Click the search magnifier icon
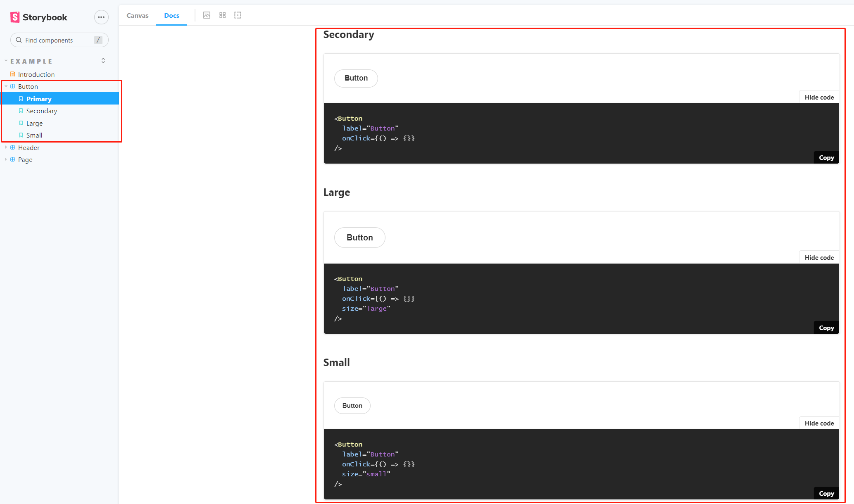854x504 pixels. coord(19,40)
